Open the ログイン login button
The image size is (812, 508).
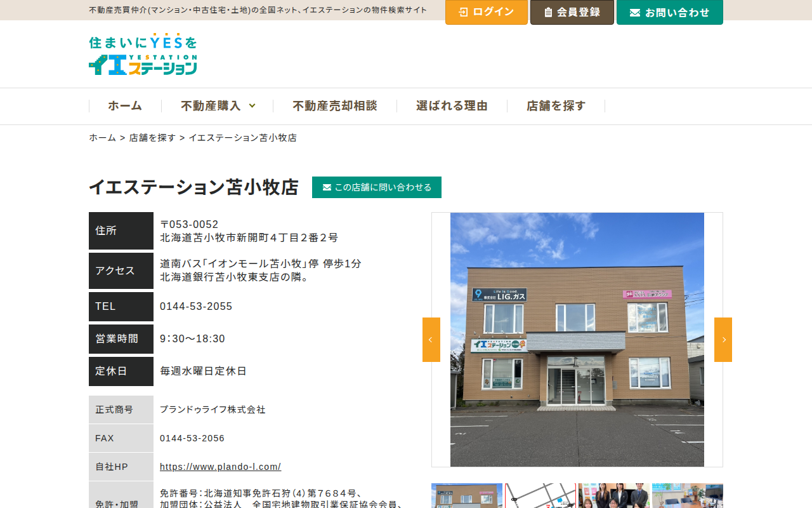tap(487, 12)
